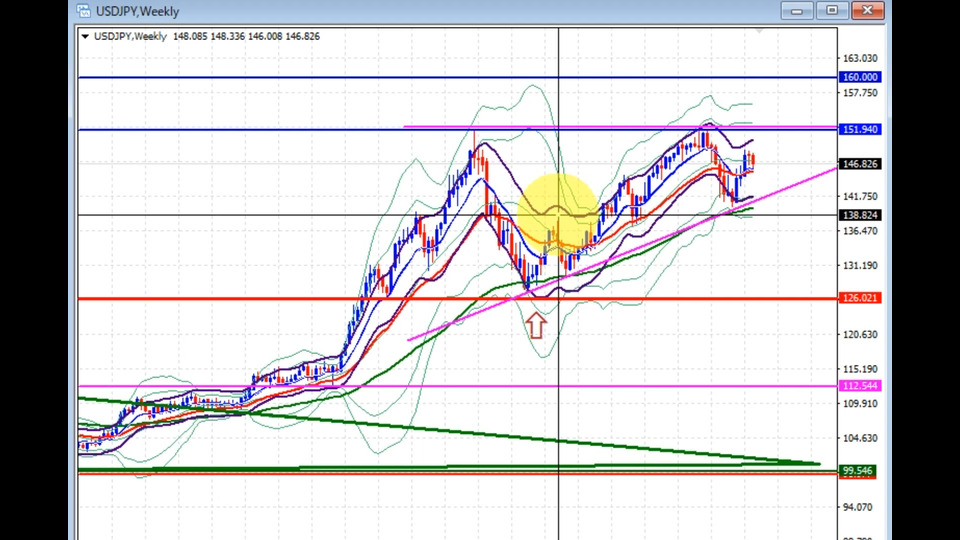960x540 pixels.
Task: Click the 109.910 price scale value
Action: click(x=860, y=403)
